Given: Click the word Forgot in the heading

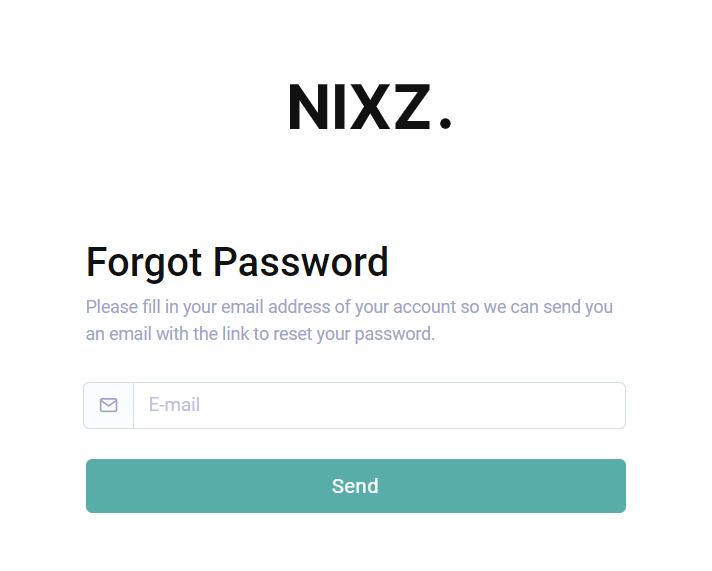Looking at the screenshot, I should (143, 263).
